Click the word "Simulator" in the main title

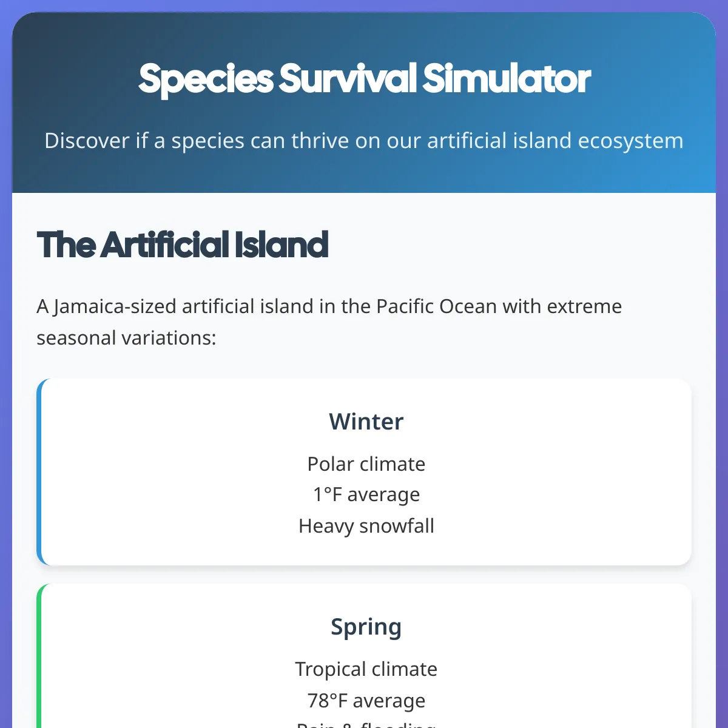point(507,79)
